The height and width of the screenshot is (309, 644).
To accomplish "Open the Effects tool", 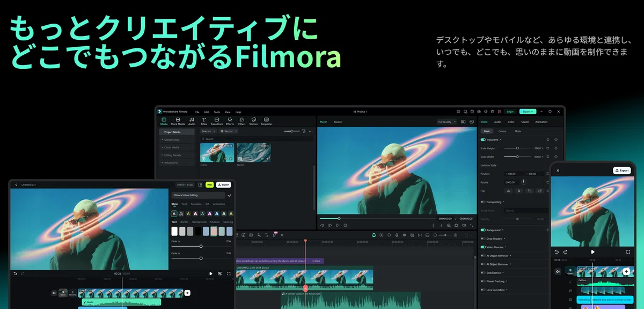I will tap(230, 121).
